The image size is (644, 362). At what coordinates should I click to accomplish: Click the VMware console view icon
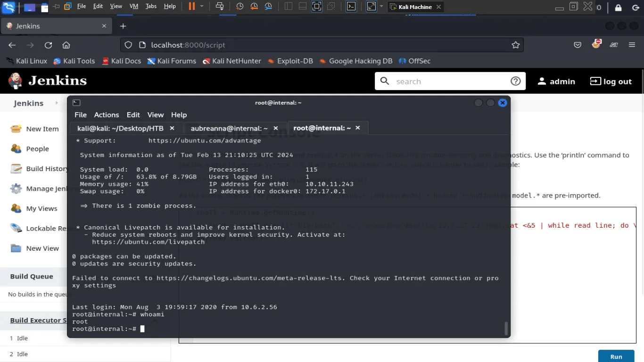351,6
